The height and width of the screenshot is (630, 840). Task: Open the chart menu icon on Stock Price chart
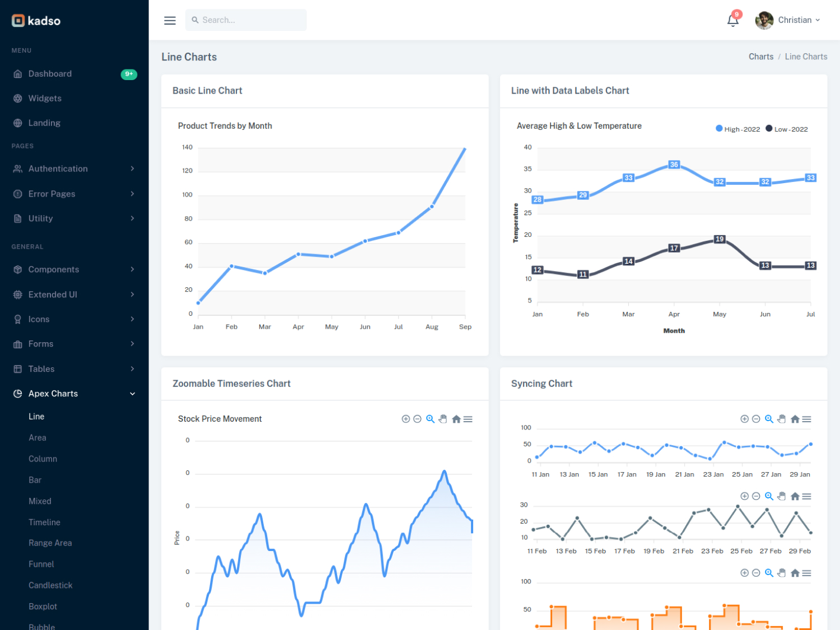tap(468, 419)
